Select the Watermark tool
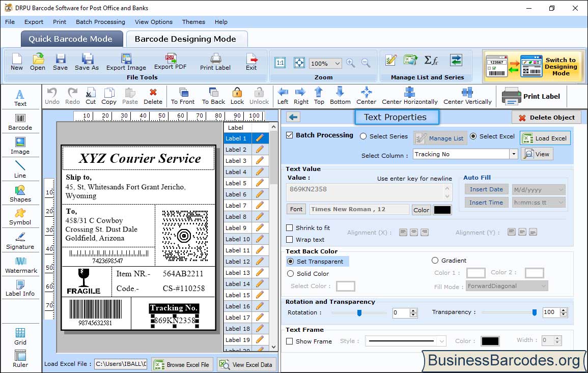This screenshot has height=373, width=588. pyautogui.click(x=21, y=265)
